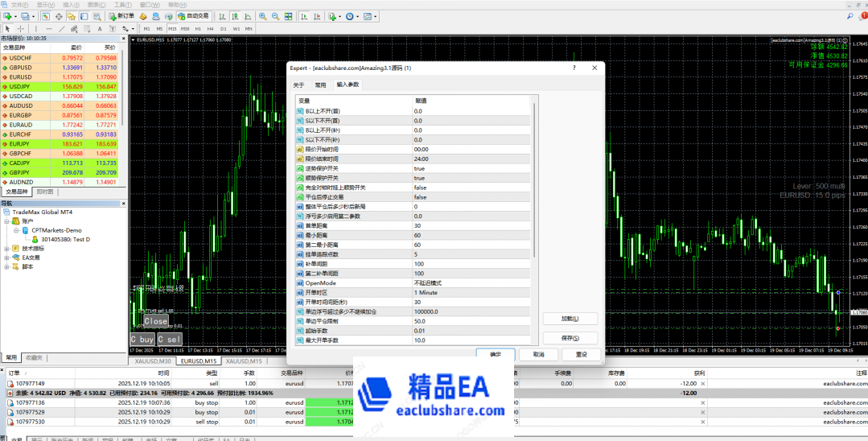Image resolution: width=868 pixels, height=441 pixels.
Task: Switch to the 常用 tab in Expert dialog
Action: [x=320, y=84]
